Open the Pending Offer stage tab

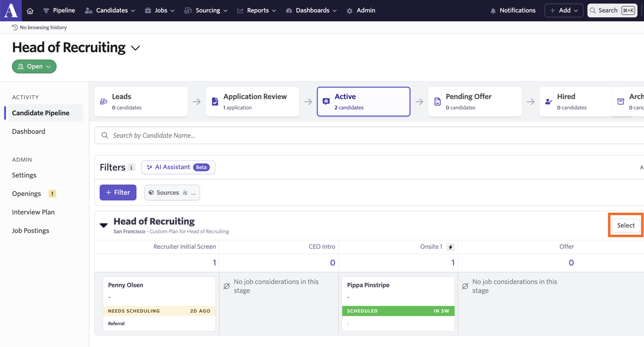pyautogui.click(x=475, y=102)
